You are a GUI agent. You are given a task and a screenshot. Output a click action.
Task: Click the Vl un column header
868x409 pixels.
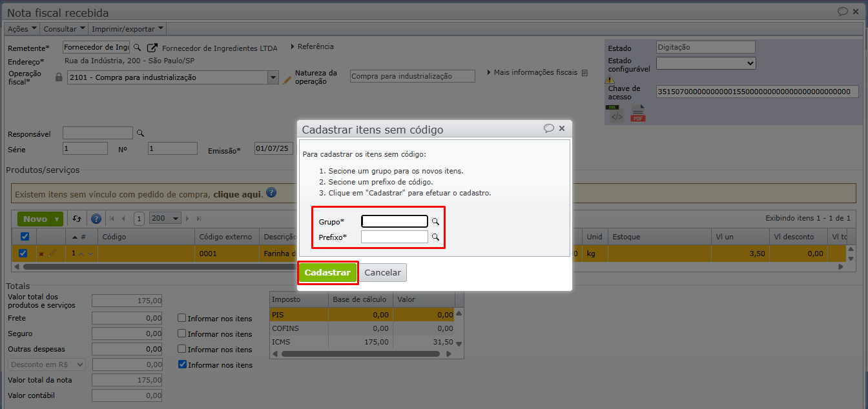click(740, 237)
